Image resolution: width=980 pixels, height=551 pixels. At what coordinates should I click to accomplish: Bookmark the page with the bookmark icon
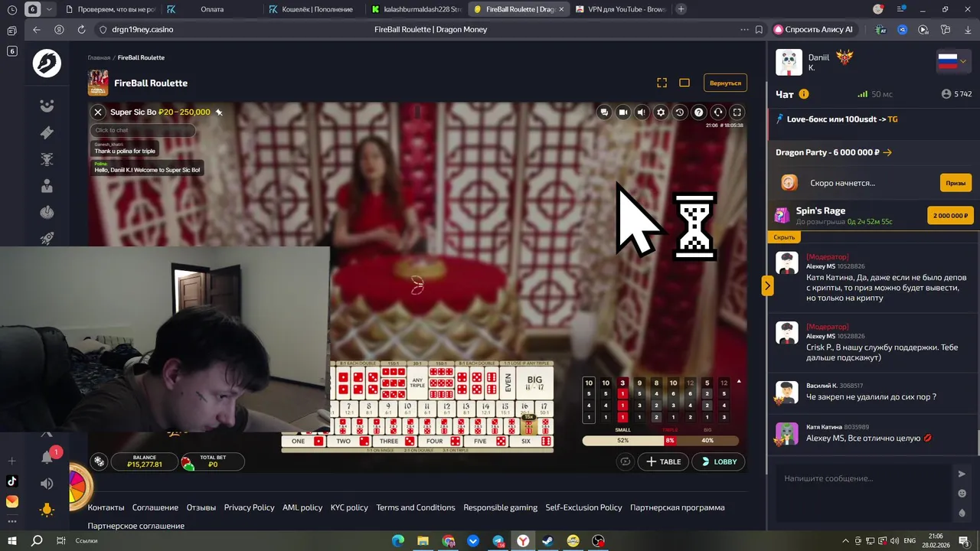coord(759,30)
